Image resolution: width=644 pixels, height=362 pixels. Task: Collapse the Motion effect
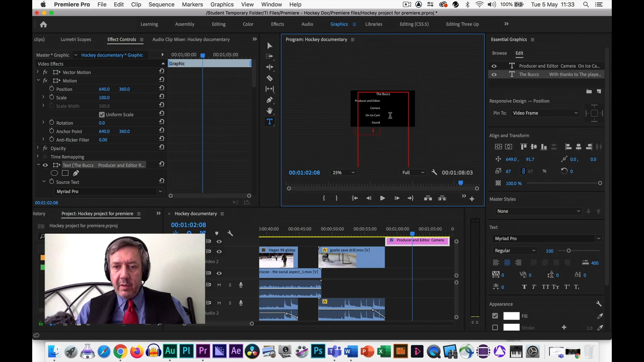(x=38, y=80)
